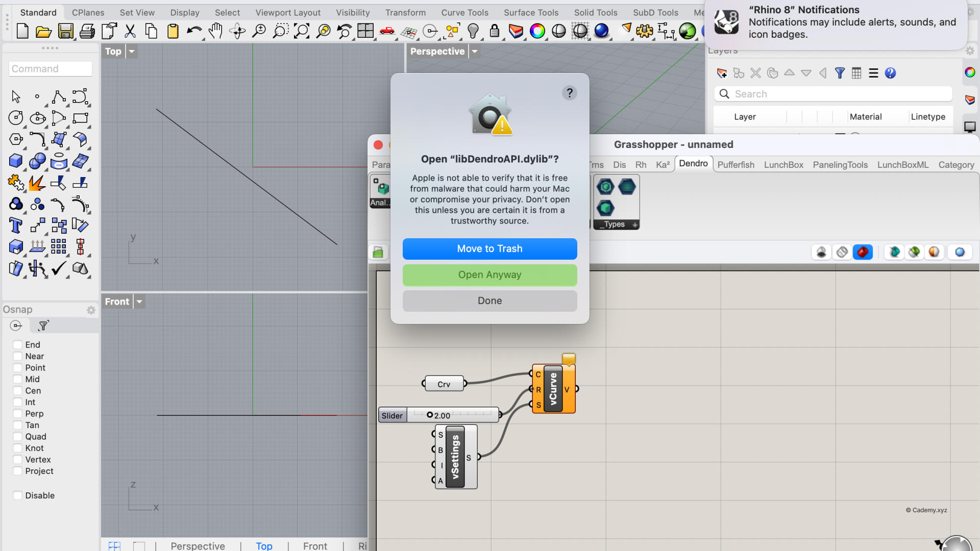This screenshot has width=980, height=551.
Task: Enable the End osnap checkbox
Action: pos(17,345)
